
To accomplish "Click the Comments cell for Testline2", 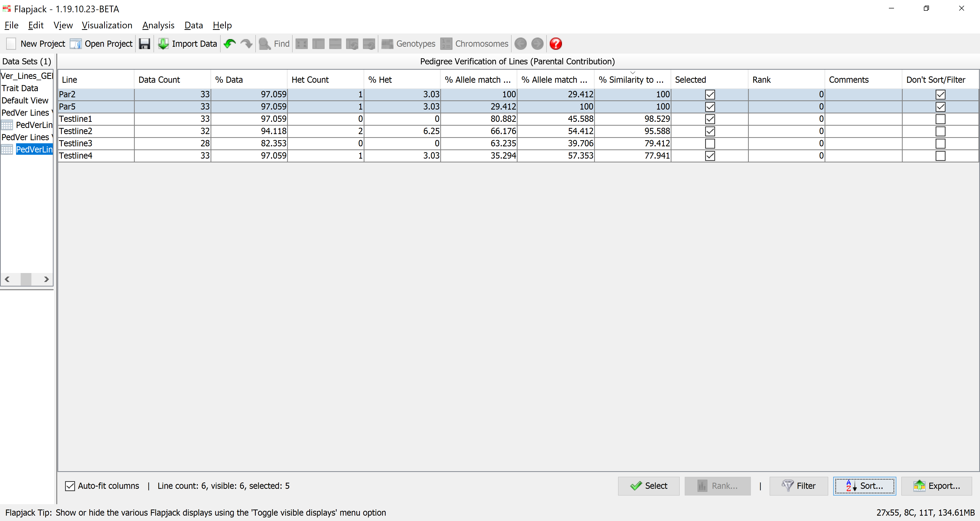I will [x=863, y=131].
